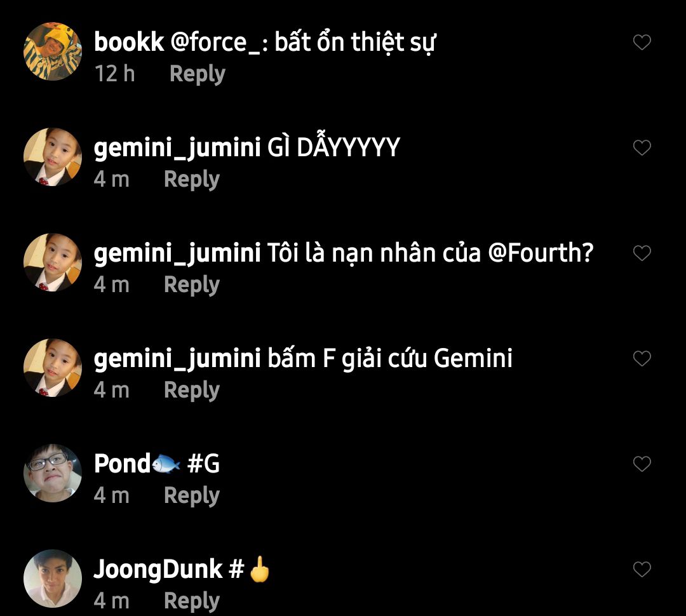Like the "bấm F giải cứu Gemini" comment
The image size is (686, 616).
tap(642, 359)
